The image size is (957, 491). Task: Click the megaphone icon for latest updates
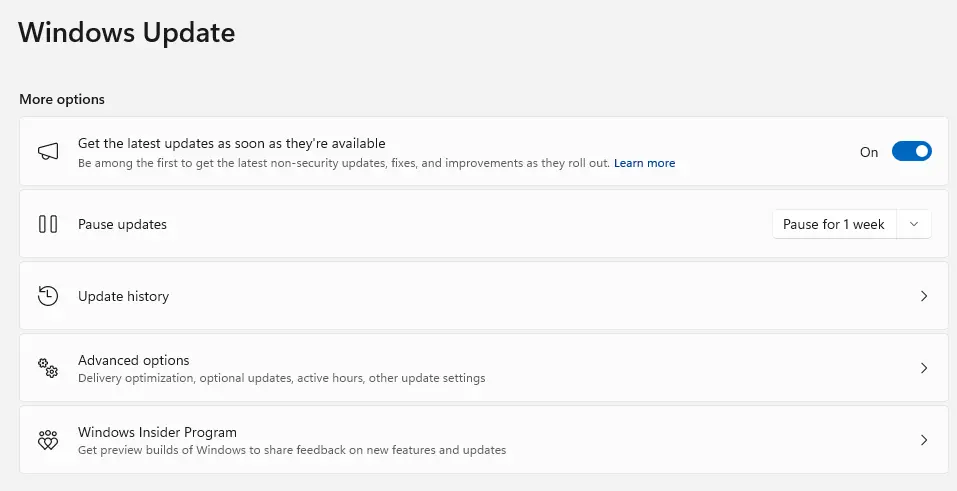(x=48, y=152)
